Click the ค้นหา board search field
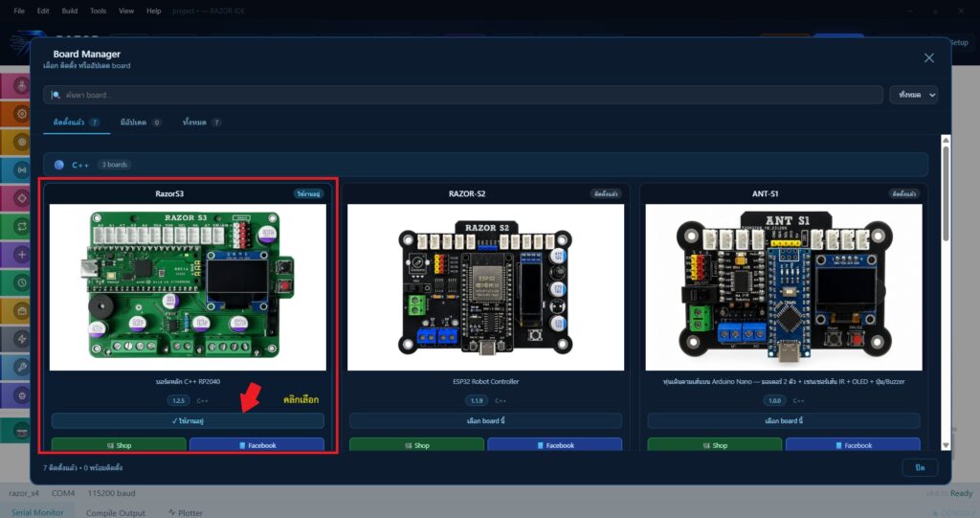The image size is (980, 518). click(463, 95)
